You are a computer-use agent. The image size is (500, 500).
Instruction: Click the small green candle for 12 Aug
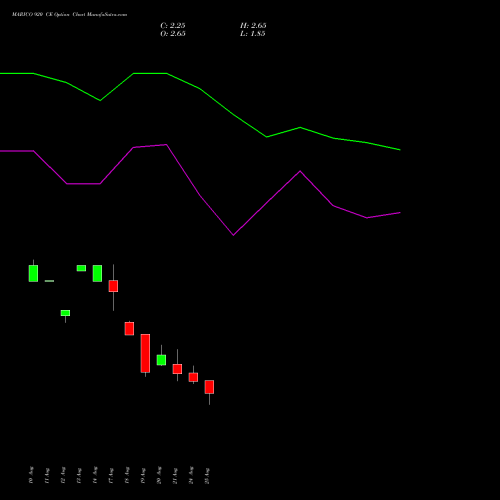(x=65, y=313)
